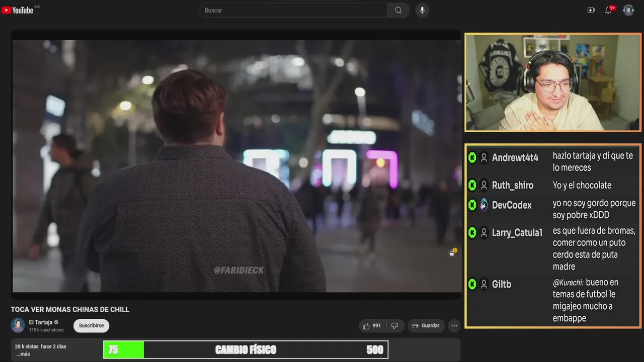Open the account avatar menu
Viewport: 644px width, 362px height.
point(628,10)
